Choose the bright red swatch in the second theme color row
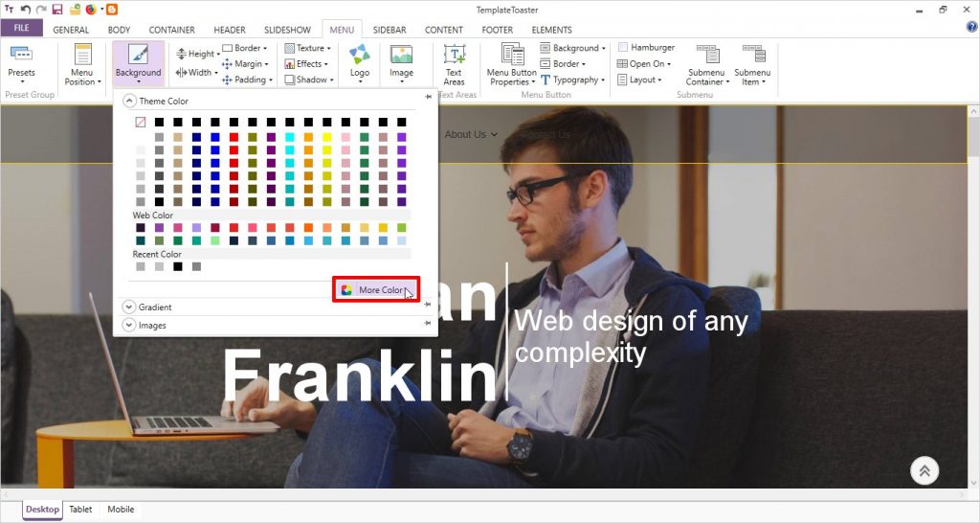980x523 pixels. (x=234, y=137)
